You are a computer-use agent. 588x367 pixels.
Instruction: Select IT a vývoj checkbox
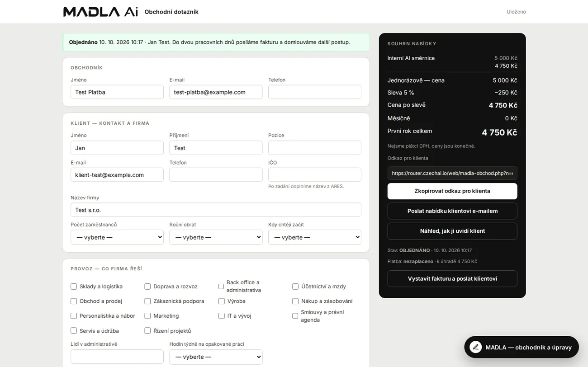[222, 316]
